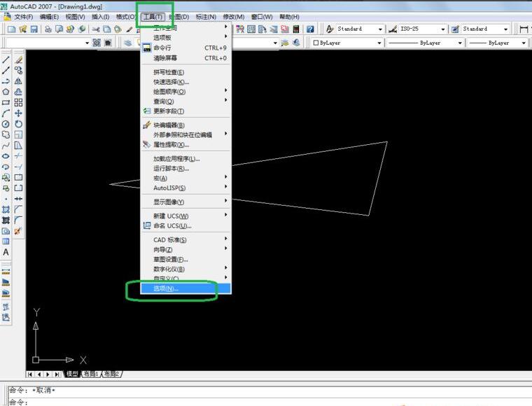The width and height of the screenshot is (532, 406).
Task: Choose 加载应用程序(L)... menu entry
Action: click(185, 159)
